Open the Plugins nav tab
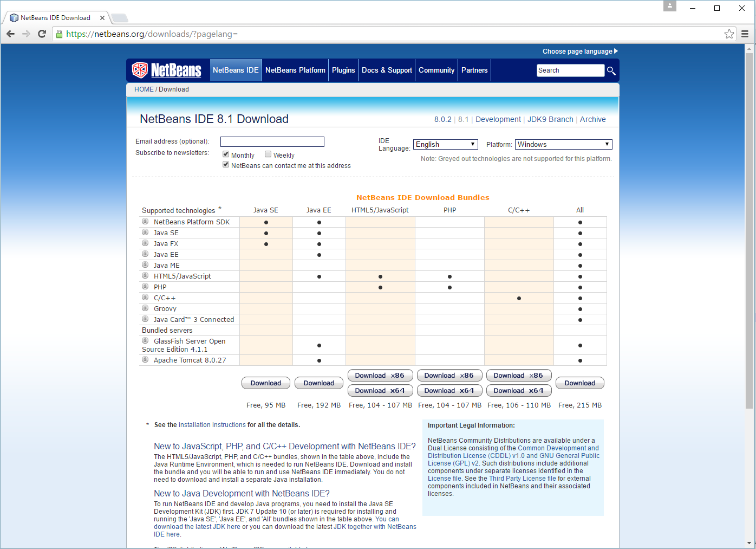 pyautogui.click(x=343, y=70)
